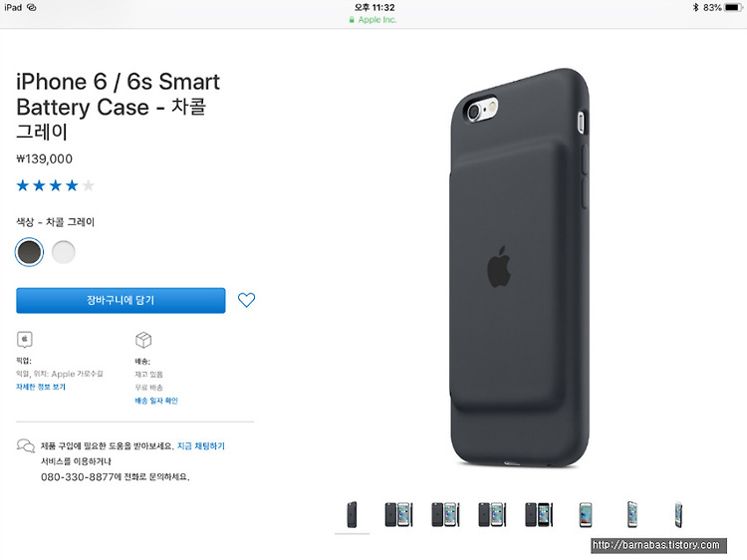Image resolution: width=747 pixels, height=560 pixels.
Task: Click the Bluetooth status icon
Action: [x=695, y=7]
